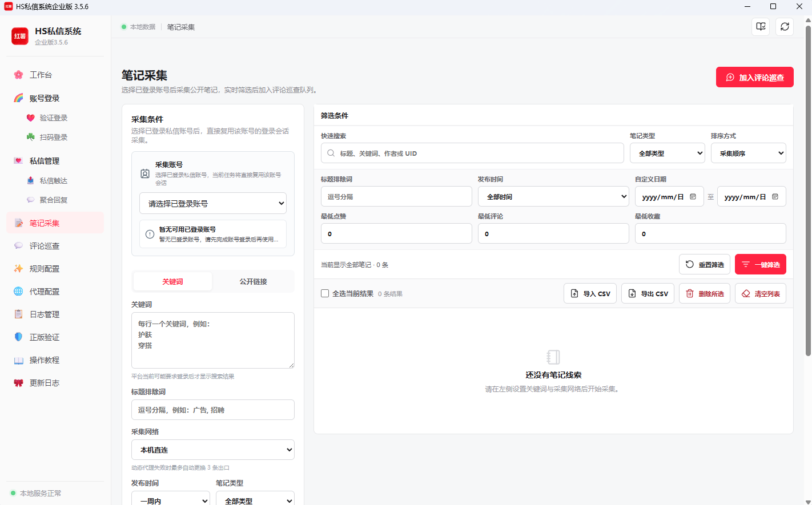Open 操作教程 in the sidebar

tap(55, 360)
